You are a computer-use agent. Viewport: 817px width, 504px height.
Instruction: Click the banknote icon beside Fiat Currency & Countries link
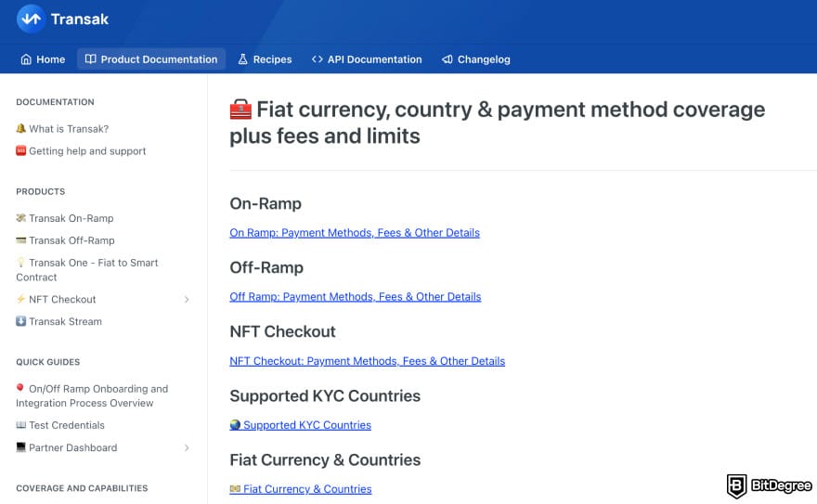pos(235,489)
